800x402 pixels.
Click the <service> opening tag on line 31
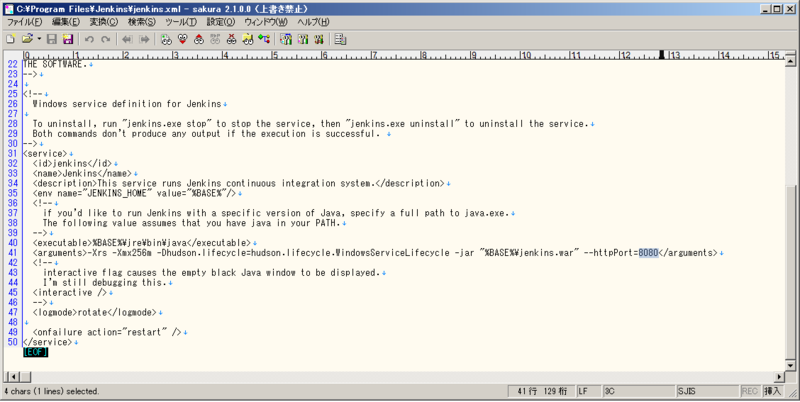click(x=45, y=153)
